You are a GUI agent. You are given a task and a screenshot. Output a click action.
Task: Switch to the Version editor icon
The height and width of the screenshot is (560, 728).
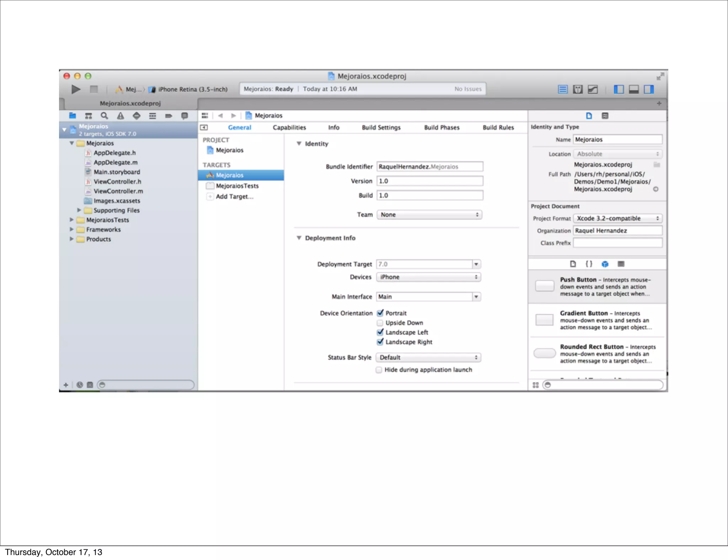[x=593, y=89]
